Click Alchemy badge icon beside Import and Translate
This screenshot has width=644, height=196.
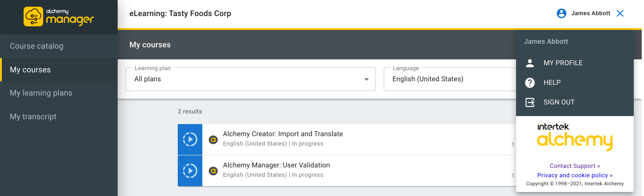click(x=213, y=139)
